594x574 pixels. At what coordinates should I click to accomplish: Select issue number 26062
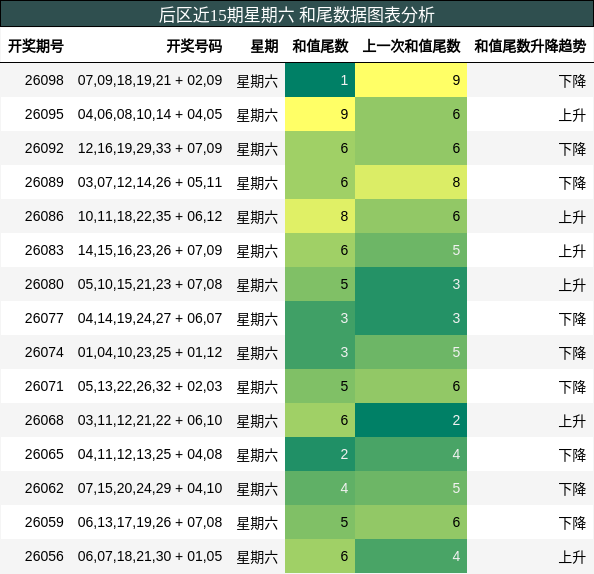click(x=44, y=488)
